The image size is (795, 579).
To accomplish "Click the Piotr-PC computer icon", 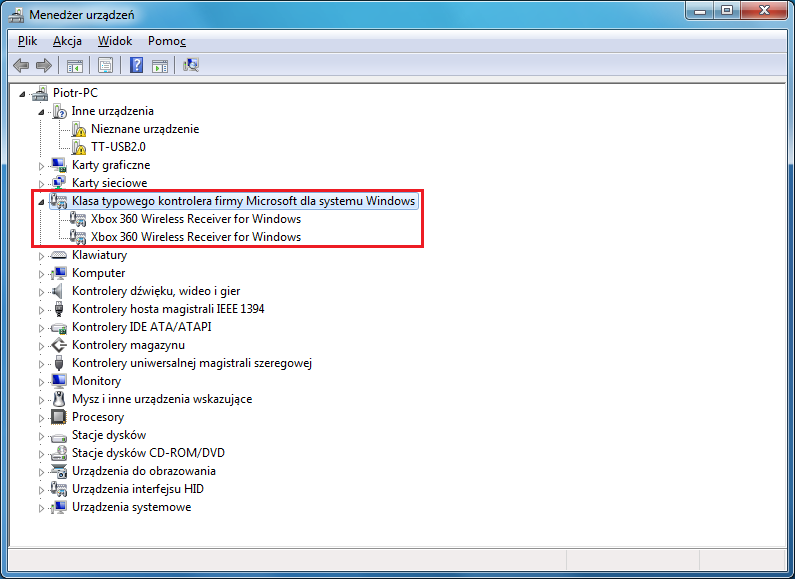I will (39, 93).
